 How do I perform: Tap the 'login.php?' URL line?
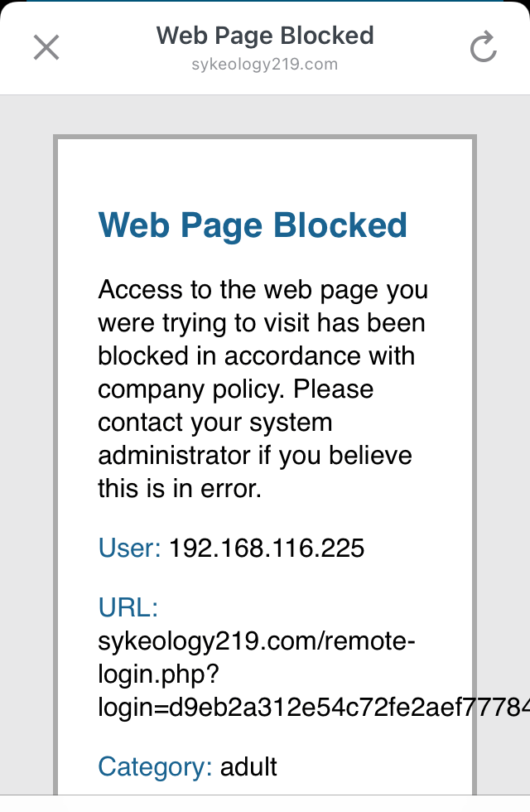pyautogui.click(x=157, y=674)
